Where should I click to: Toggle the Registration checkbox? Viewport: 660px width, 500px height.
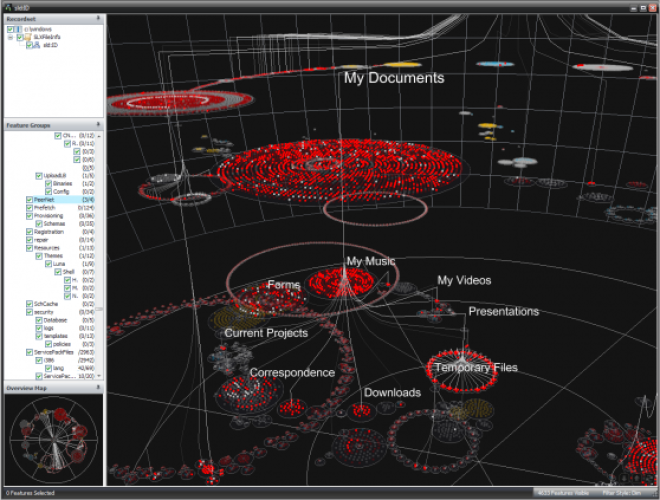pos(28,231)
